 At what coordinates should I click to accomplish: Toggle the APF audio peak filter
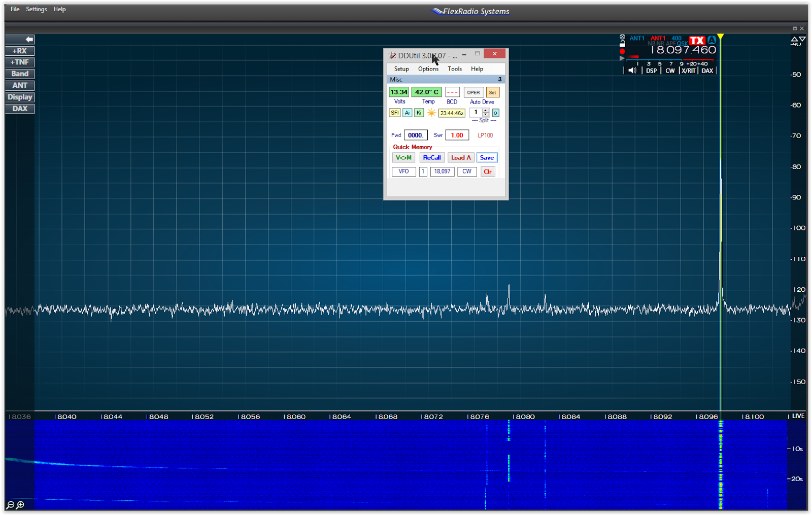(671, 44)
